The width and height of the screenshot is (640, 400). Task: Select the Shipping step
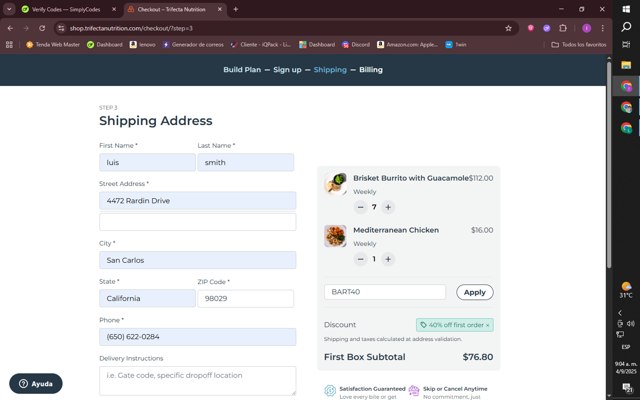tap(330, 70)
